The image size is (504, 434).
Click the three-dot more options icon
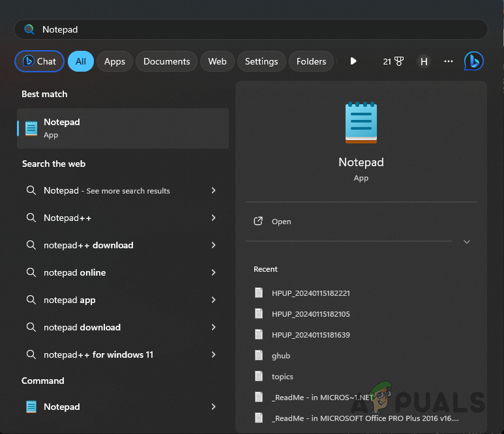pyautogui.click(x=449, y=61)
